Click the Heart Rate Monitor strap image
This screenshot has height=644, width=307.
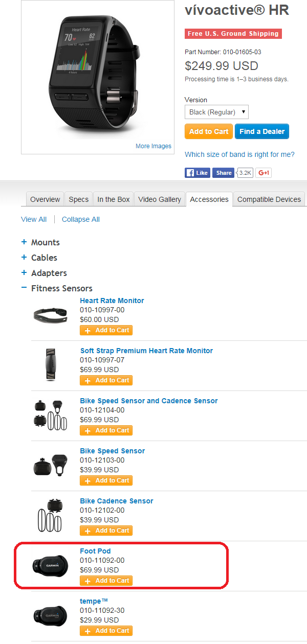tap(50, 314)
